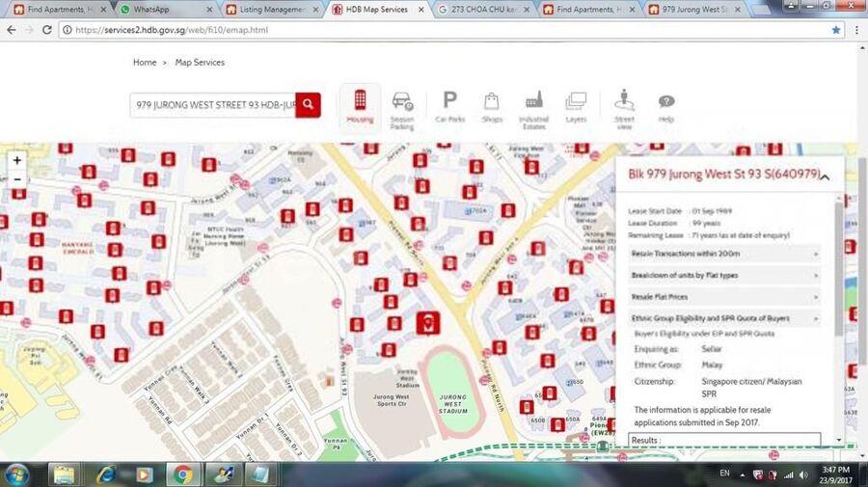Open Chrome's three-dot menu
Screen dimensions: 868x487
(857, 30)
